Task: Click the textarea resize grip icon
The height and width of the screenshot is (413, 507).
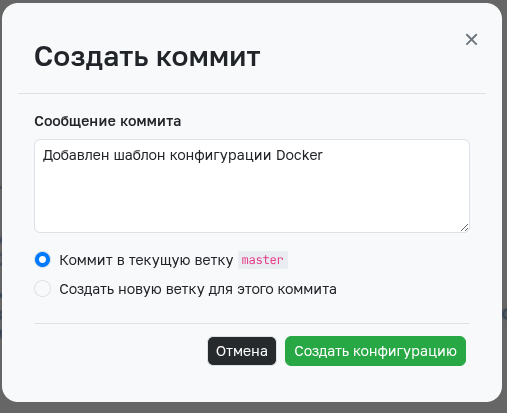Action: point(464,228)
